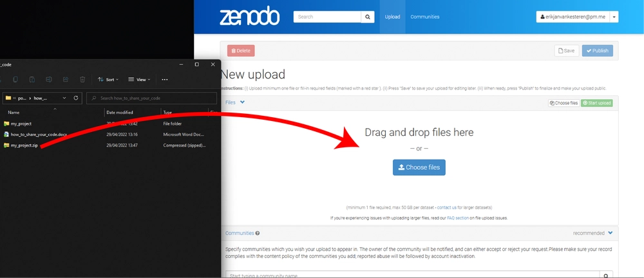Click the large blue Choose files button
Viewport: 644px width, 278px height.
click(x=419, y=167)
